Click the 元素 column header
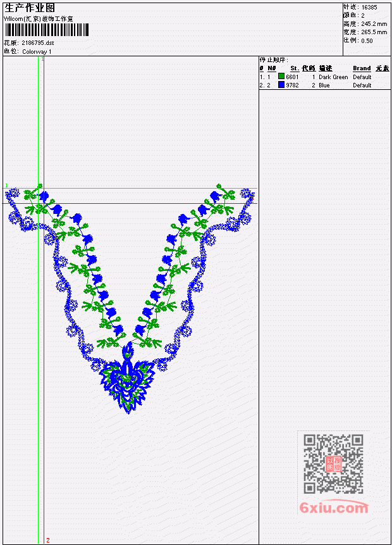The width and height of the screenshot is (392, 545). (x=383, y=68)
